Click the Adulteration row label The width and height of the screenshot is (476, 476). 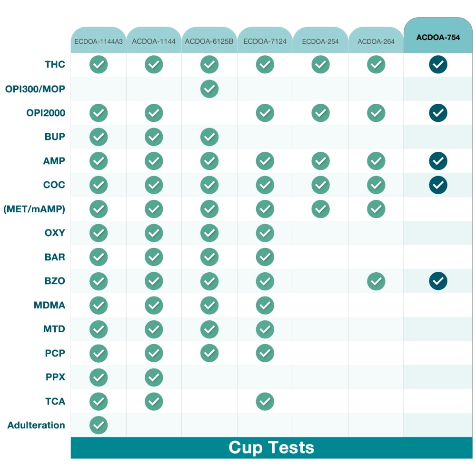click(x=36, y=425)
